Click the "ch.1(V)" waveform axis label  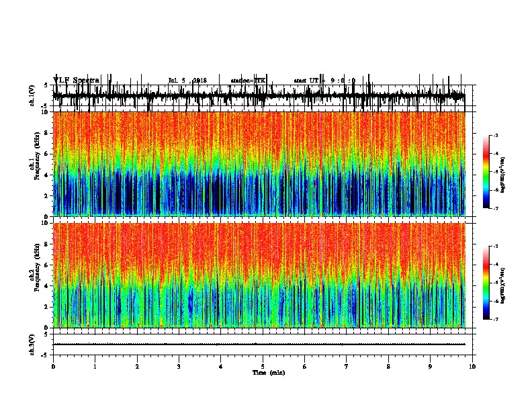pyautogui.click(x=32, y=95)
